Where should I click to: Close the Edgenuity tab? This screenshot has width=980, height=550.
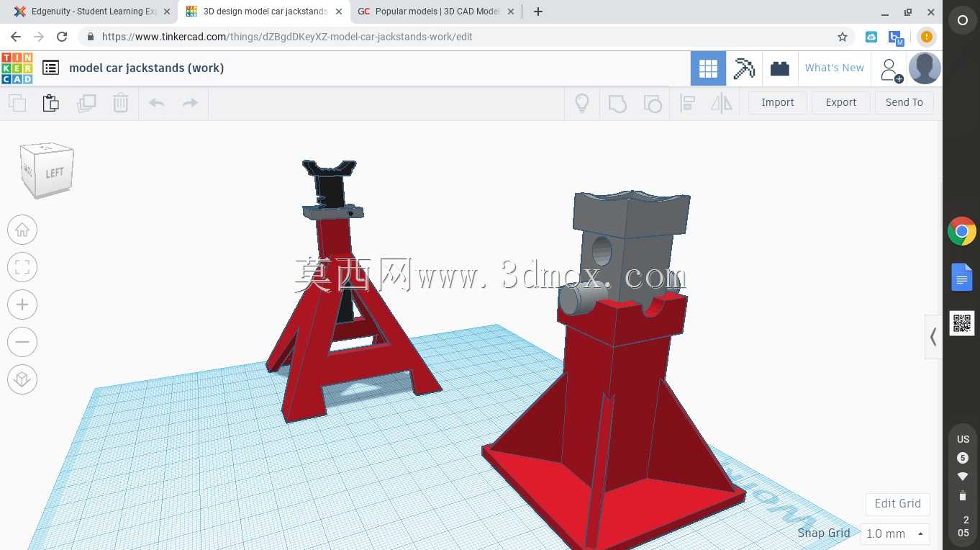pyautogui.click(x=167, y=12)
